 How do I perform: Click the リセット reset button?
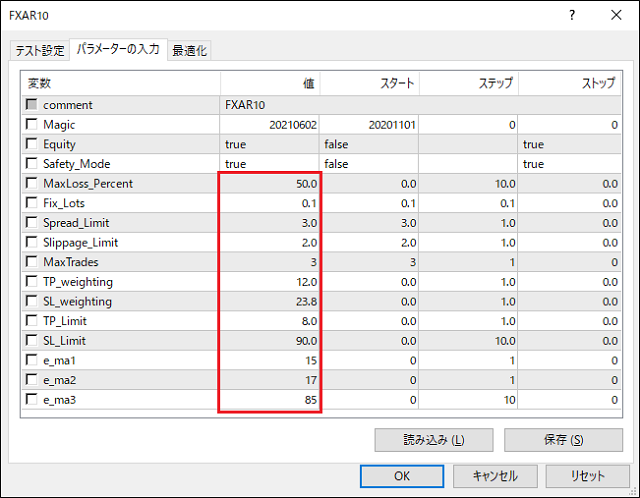click(588, 476)
